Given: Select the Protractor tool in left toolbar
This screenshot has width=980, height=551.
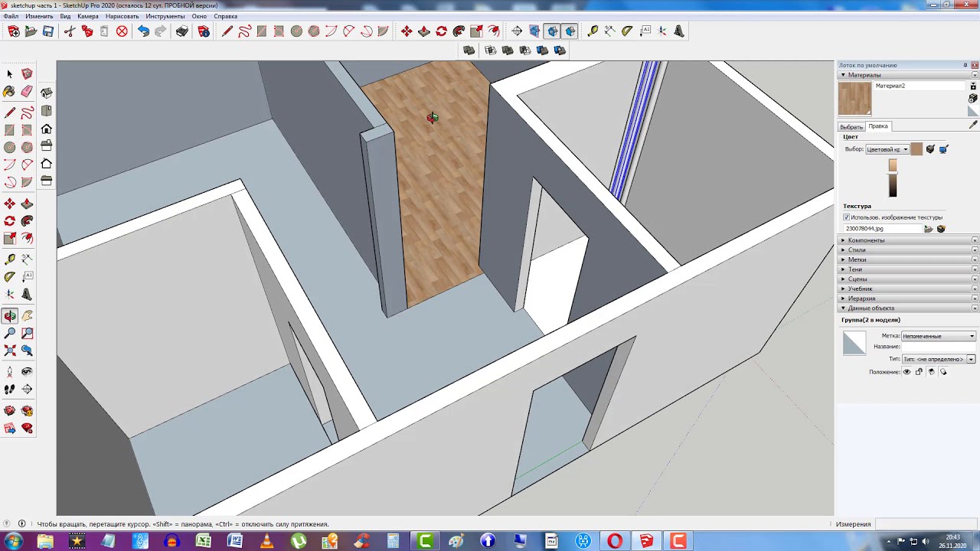Looking at the screenshot, I should click(x=9, y=277).
